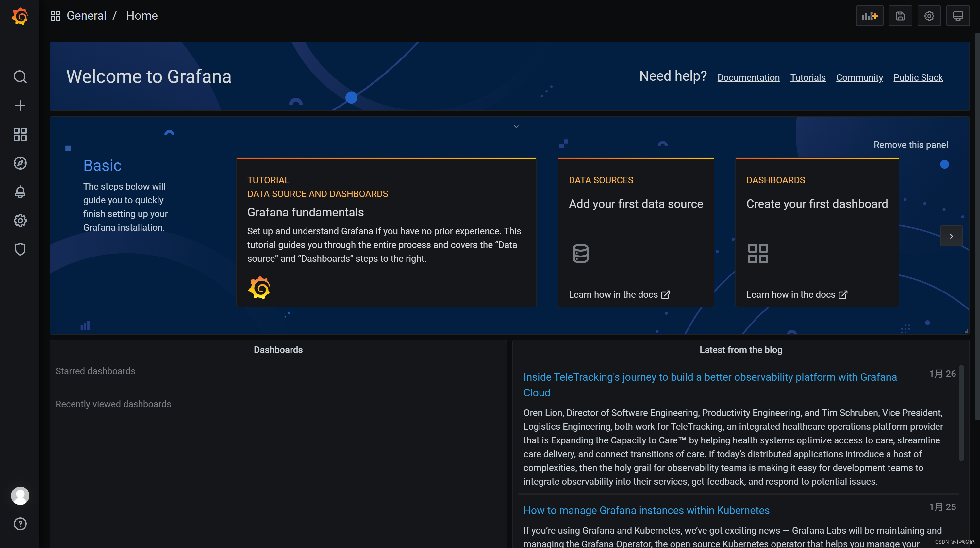Image resolution: width=980 pixels, height=548 pixels.
Task: Open Server Admin shield icon
Action: tap(20, 249)
